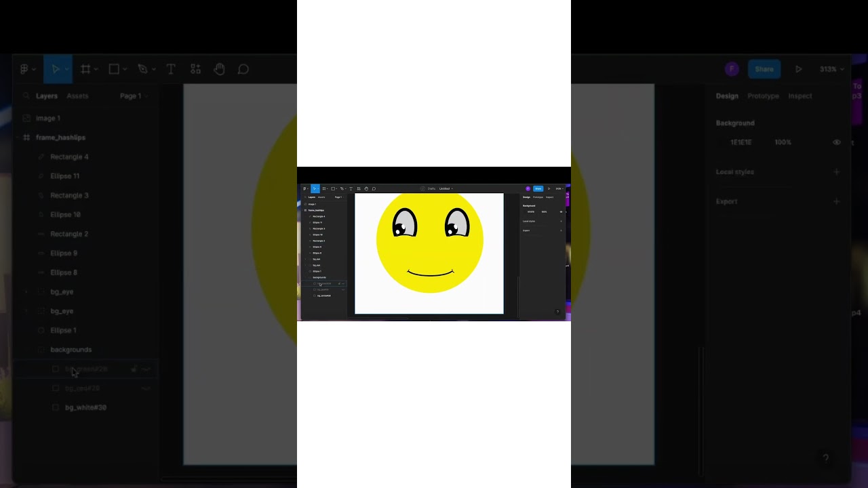Screen dimensions: 868x488
Task: Toggle Background eye visibility in the dimmed enlarged Design panel
Action: (x=837, y=142)
